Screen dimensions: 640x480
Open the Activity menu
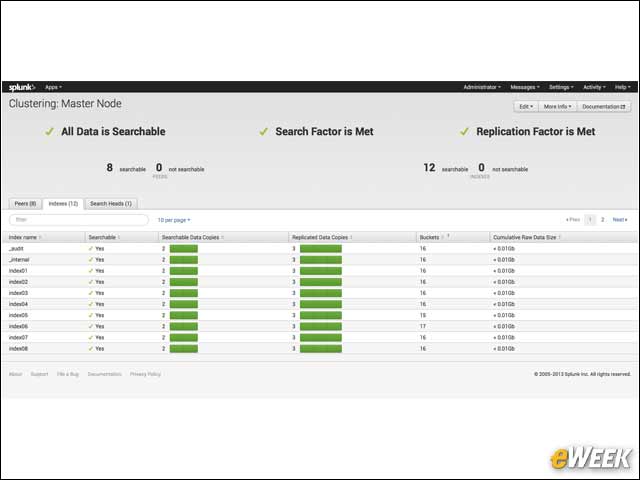(x=594, y=87)
